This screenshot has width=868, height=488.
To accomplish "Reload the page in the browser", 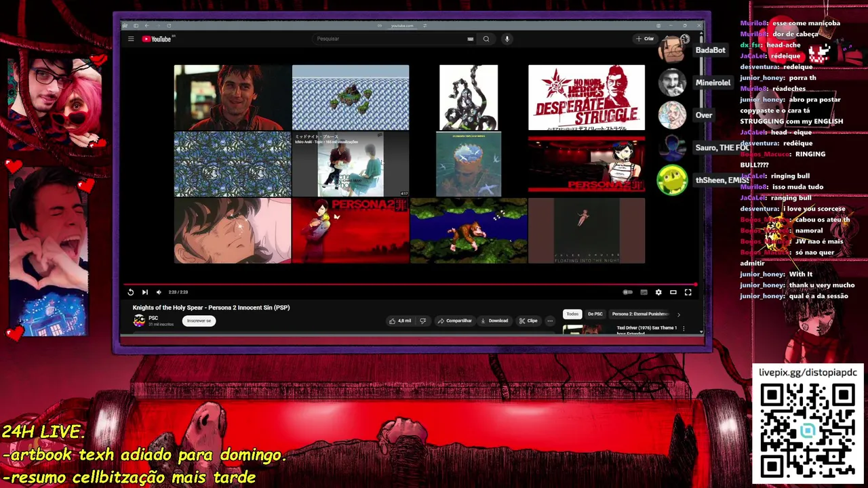I will (x=169, y=26).
